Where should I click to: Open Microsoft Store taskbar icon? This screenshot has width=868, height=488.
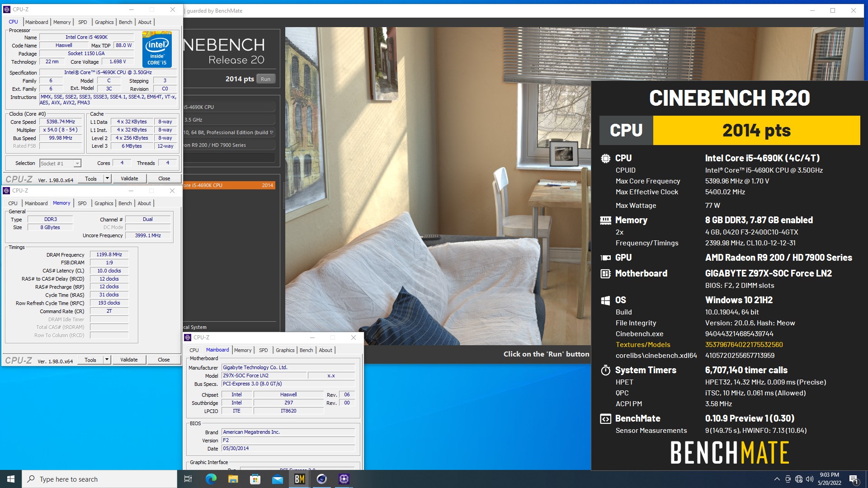coord(255,479)
